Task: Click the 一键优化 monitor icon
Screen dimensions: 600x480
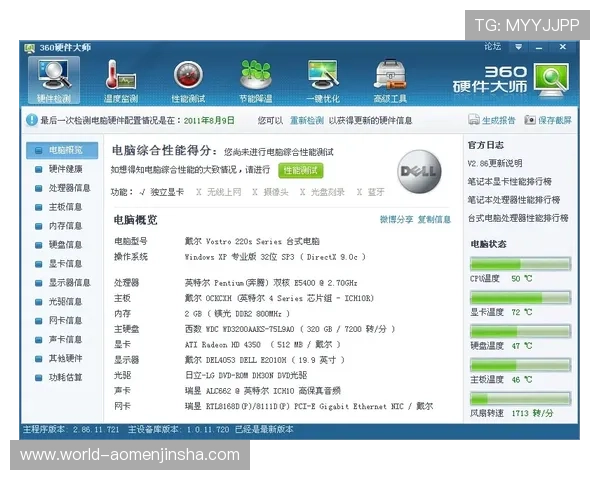Action: tap(323, 76)
